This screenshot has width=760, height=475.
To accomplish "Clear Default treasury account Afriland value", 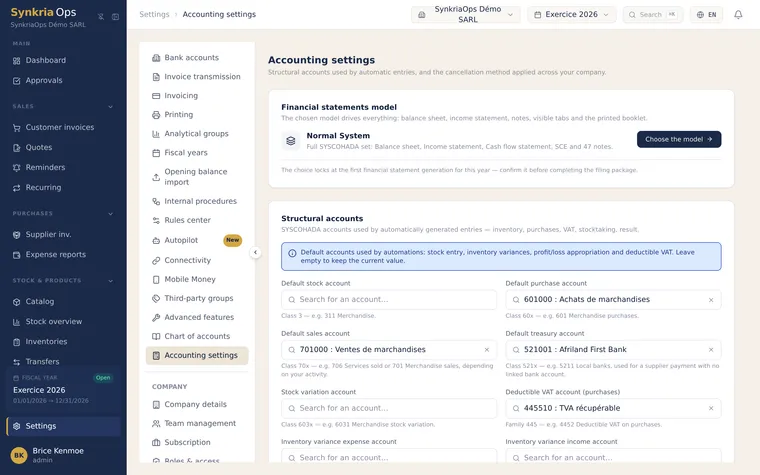I will (x=711, y=350).
